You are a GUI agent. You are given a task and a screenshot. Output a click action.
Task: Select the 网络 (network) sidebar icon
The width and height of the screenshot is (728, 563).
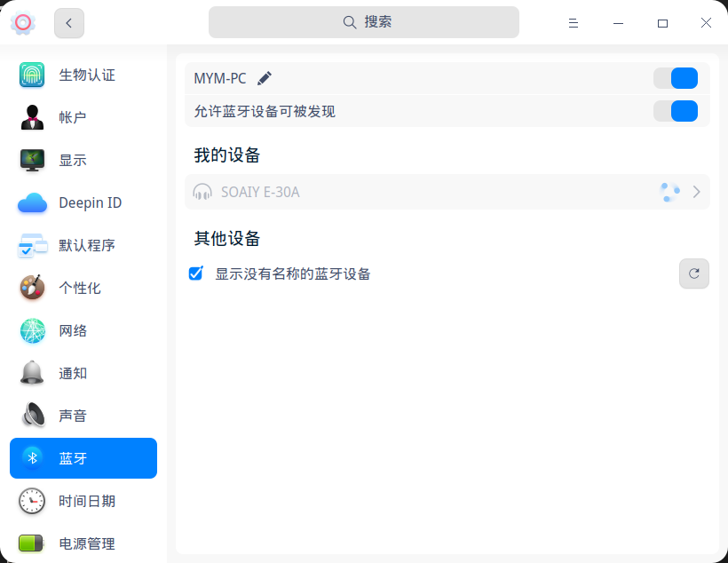pos(32,330)
